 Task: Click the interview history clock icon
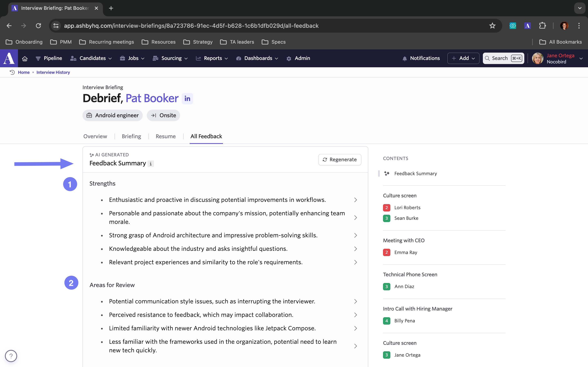12,72
